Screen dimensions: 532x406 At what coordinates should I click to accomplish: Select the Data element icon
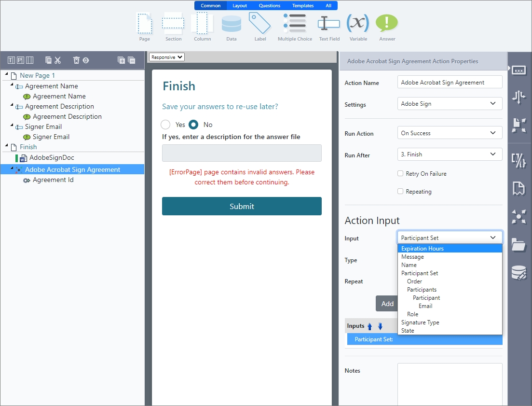click(x=231, y=24)
